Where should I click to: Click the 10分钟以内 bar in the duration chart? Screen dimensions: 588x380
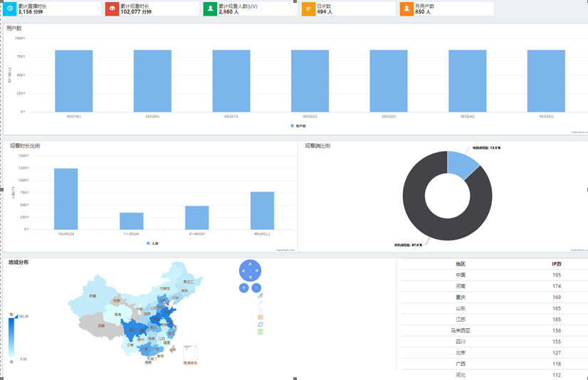(x=66, y=199)
